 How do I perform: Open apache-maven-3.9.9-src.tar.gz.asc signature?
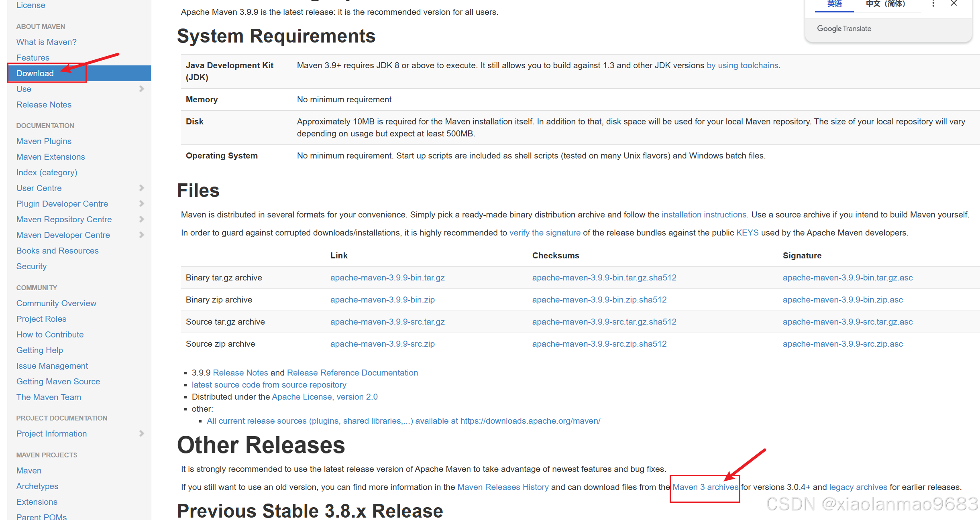(x=848, y=322)
